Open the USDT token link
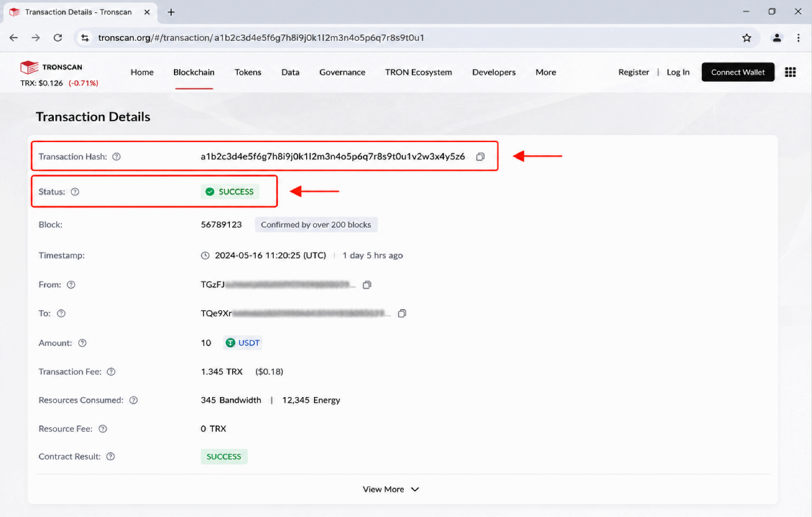 [249, 343]
